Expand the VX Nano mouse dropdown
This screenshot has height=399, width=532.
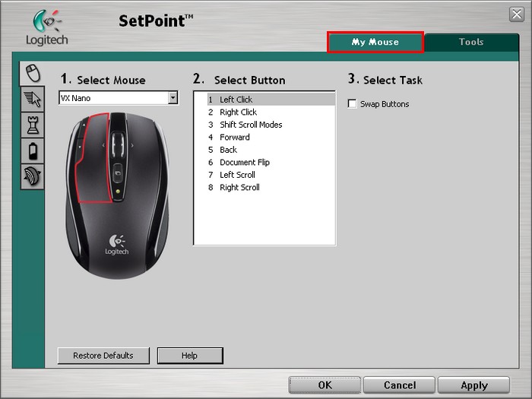click(173, 98)
